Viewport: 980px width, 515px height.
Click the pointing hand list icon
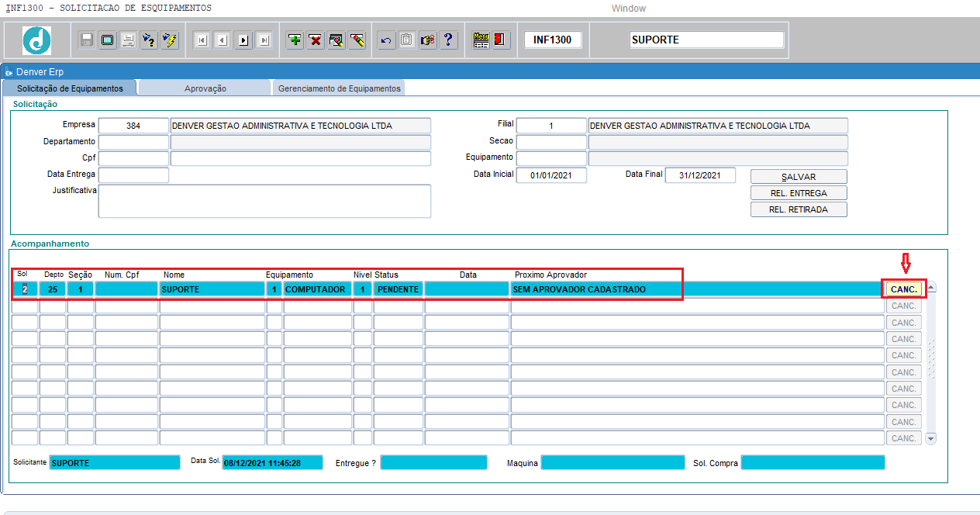tap(428, 40)
